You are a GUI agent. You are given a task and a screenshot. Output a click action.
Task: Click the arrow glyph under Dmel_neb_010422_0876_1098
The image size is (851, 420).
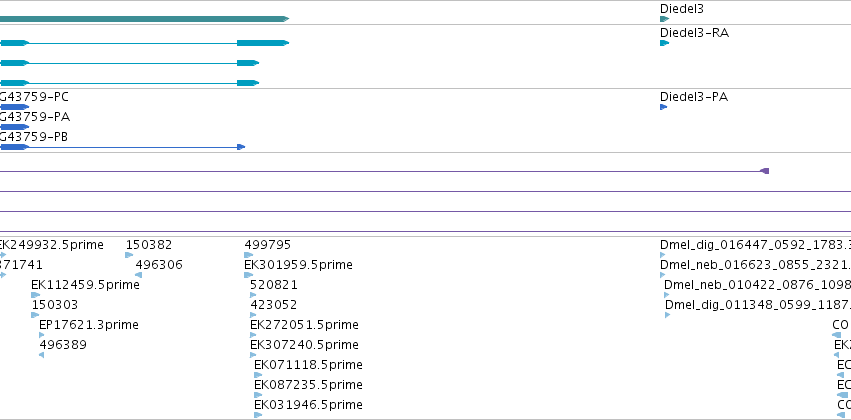pos(666,295)
